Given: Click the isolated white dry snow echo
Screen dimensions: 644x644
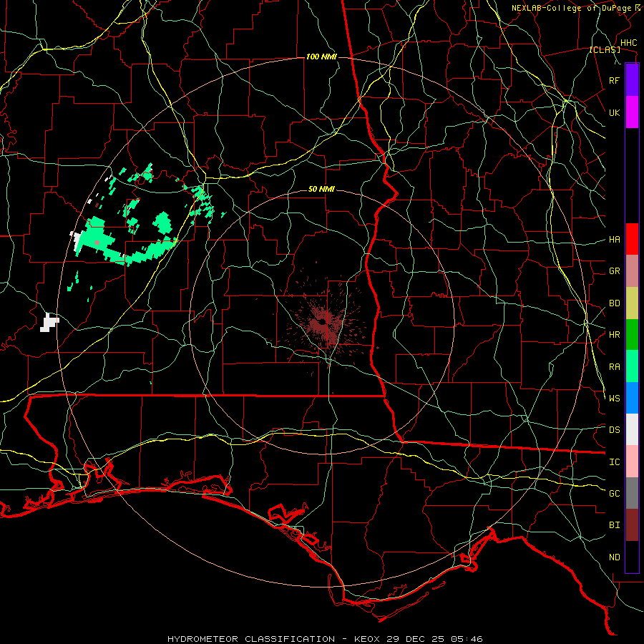Looking at the screenshot, I should (x=49, y=323).
